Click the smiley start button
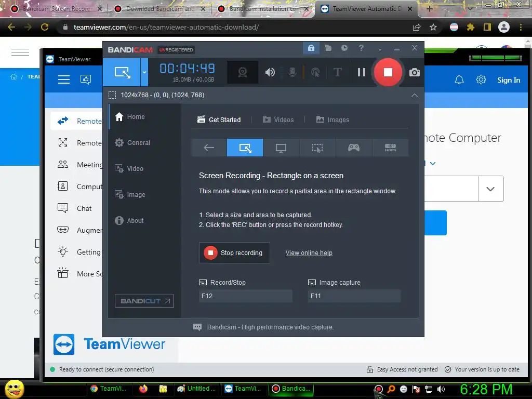The height and width of the screenshot is (399, 532). 14,389
